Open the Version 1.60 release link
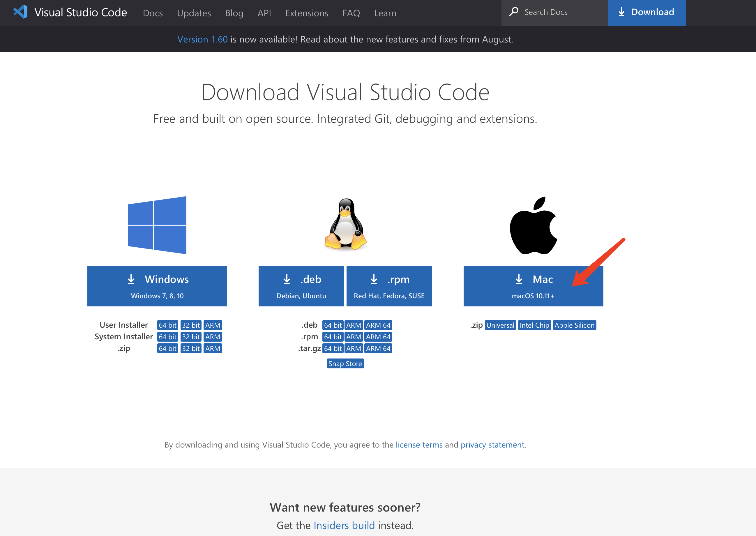Image resolution: width=756 pixels, height=536 pixels. click(202, 39)
